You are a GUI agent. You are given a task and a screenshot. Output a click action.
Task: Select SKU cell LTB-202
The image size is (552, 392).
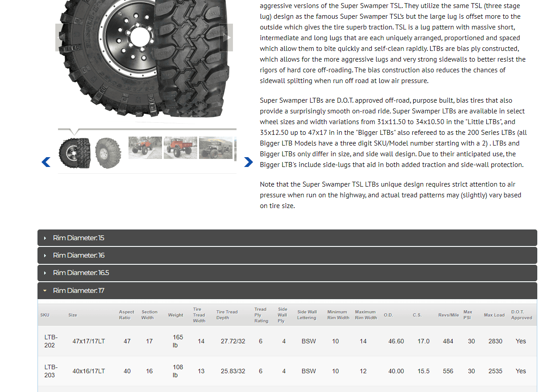pos(50,341)
